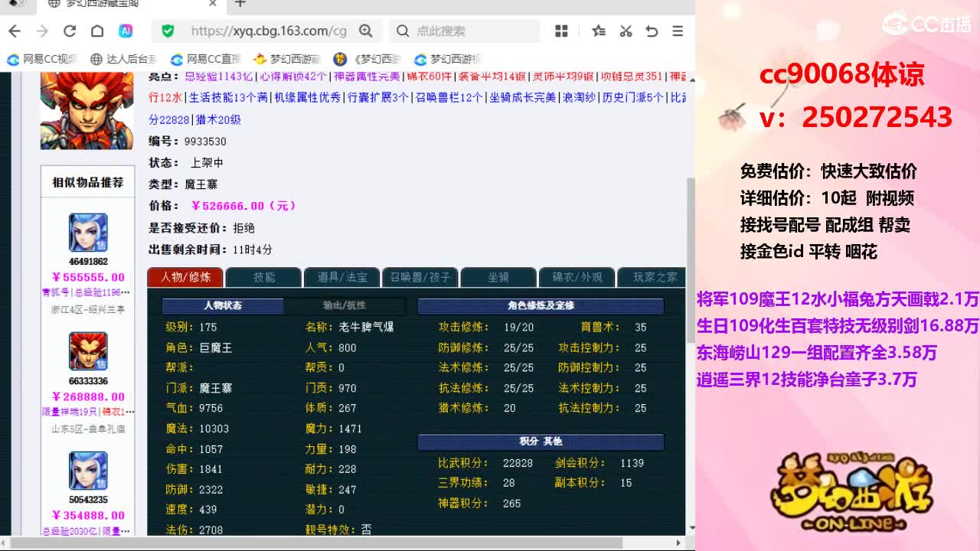
Task: Click the search magnifier icon
Action: coord(403,31)
